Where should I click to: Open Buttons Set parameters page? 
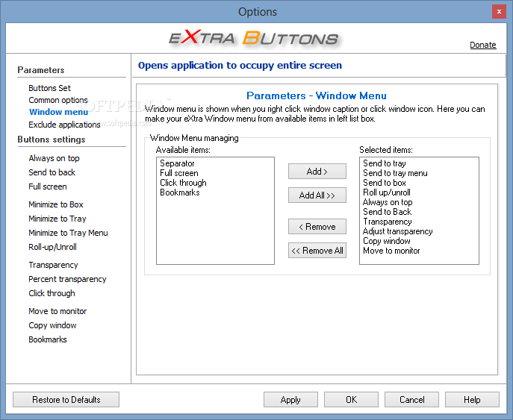[49, 88]
